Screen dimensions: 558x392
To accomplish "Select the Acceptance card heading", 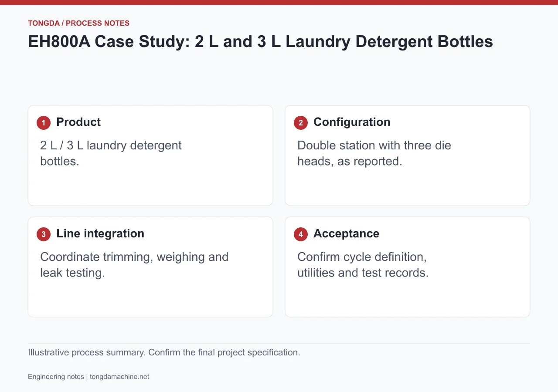I will point(346,233).
